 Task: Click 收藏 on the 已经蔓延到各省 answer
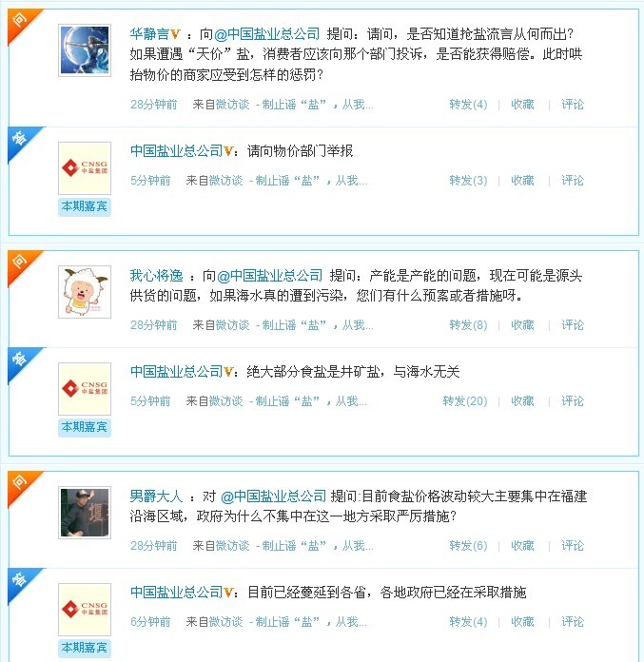(522, 622)
